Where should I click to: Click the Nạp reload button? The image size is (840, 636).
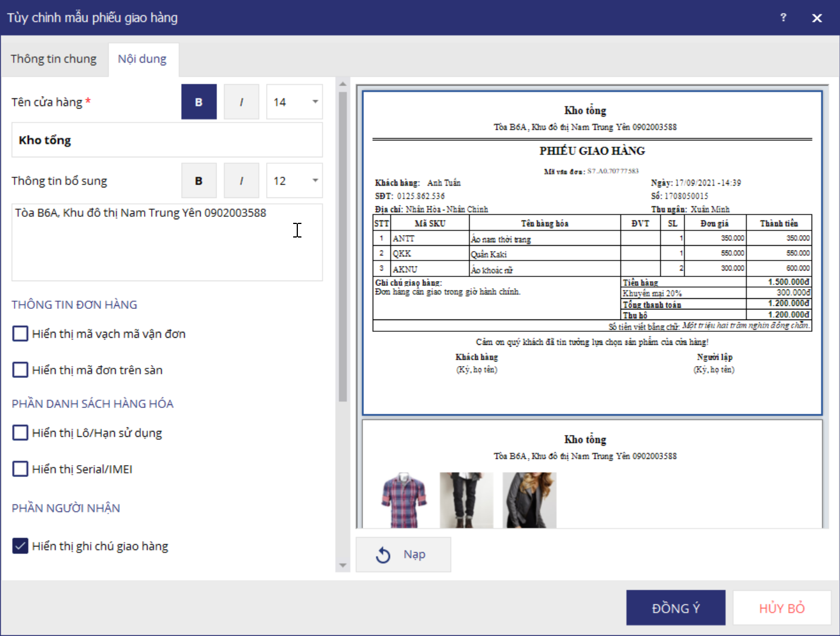click(403, 555)
